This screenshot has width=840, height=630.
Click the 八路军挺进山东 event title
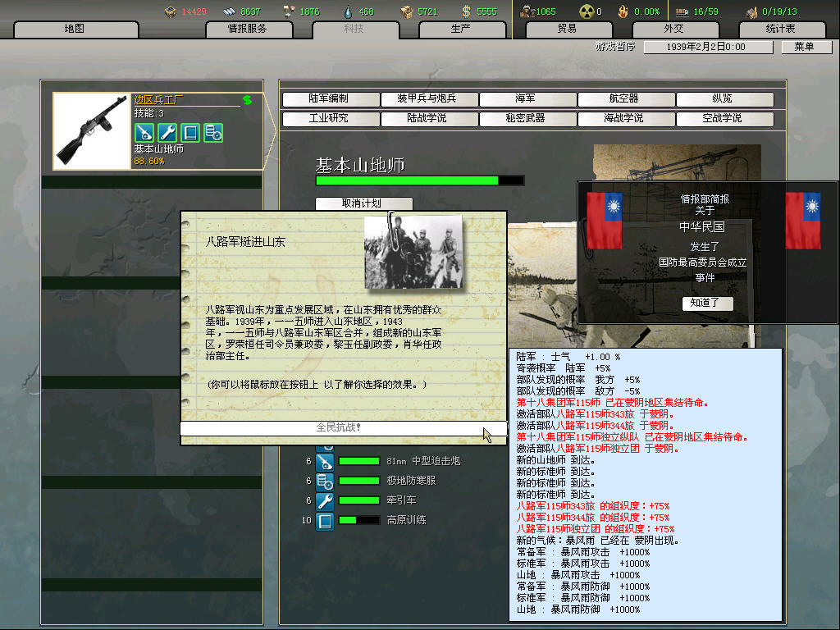click(245, 242)
